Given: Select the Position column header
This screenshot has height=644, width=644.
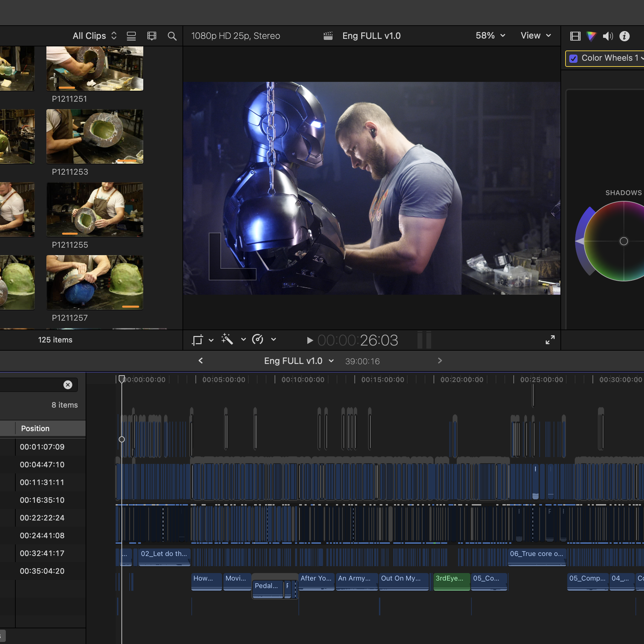Looking at the screenshot, I should click(35, 428).
